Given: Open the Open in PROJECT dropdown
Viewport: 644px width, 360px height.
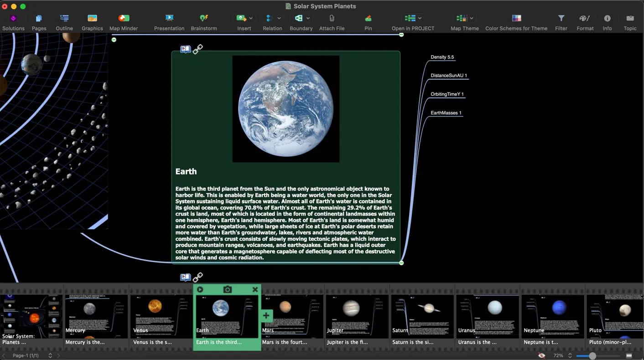Looking at the screenshot, I should pos(419,18).
